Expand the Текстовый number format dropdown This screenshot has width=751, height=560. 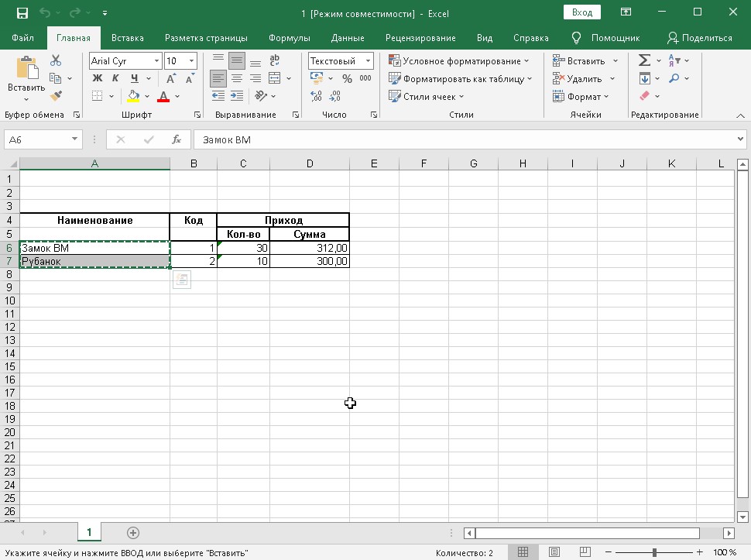pos(368,61)
